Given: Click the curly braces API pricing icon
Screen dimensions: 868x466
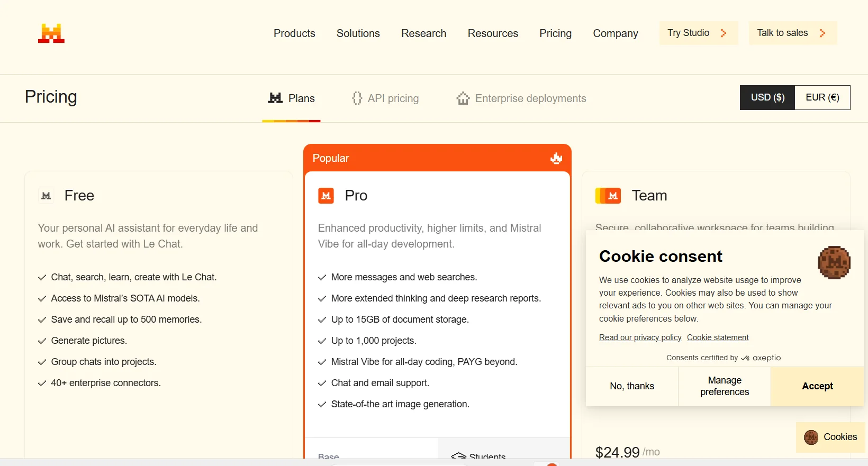Looking at the screenshot, I should (x=357, y=98).
